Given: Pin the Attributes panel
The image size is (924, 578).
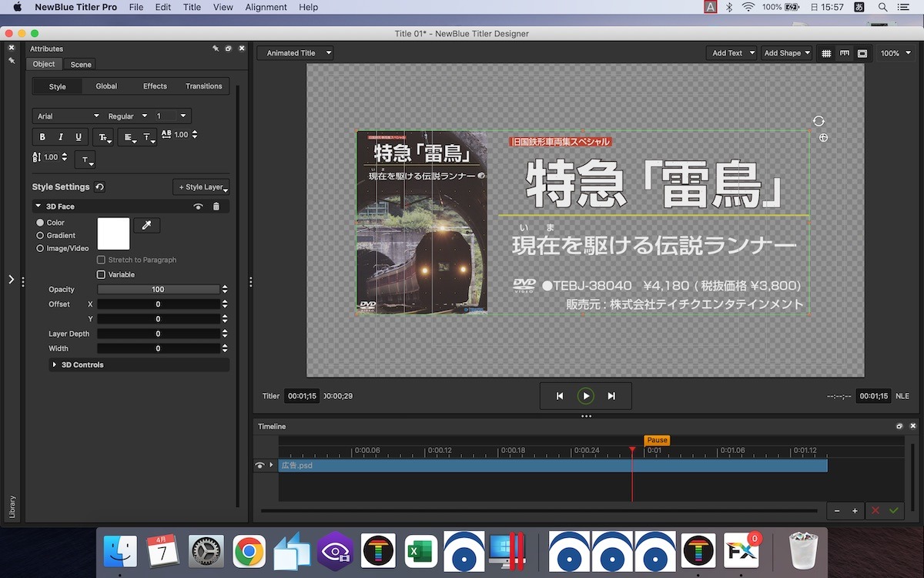Looking at the screenshot, I should [216, 49].
